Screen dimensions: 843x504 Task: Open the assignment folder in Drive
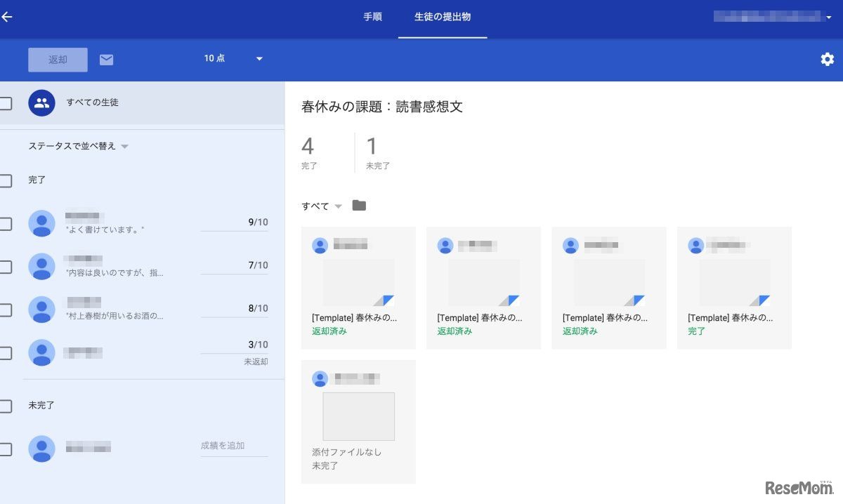359,205
